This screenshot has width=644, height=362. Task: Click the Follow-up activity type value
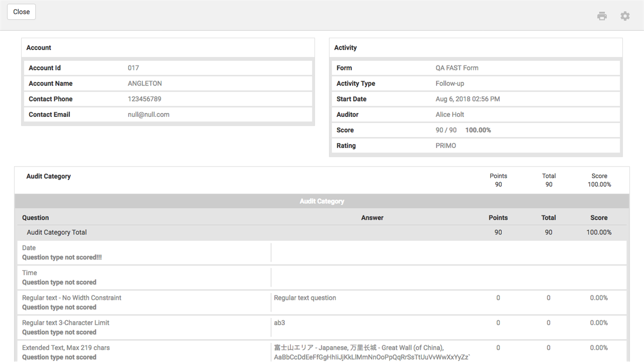[x=449, y=83]
